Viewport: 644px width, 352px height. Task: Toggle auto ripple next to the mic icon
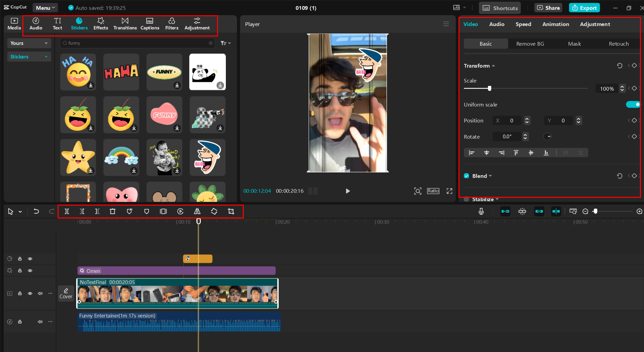pos(505,211)
